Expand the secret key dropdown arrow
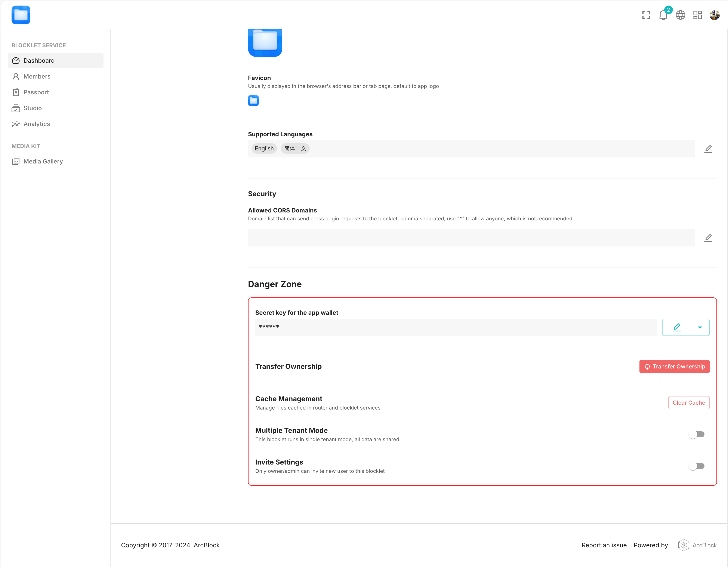This screenshot has height=567, width=728. click(700, 327)
